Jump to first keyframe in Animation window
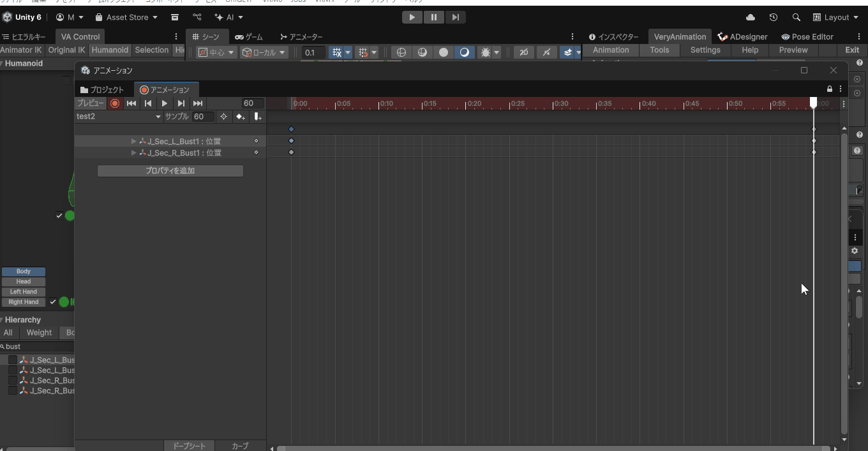868x451 pixels. 131,103
